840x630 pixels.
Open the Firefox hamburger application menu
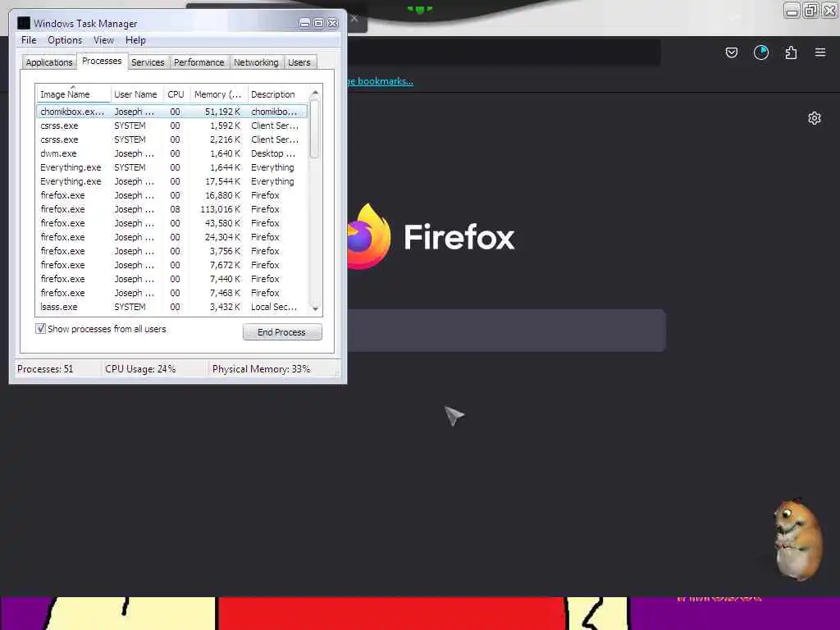[820, 52]
